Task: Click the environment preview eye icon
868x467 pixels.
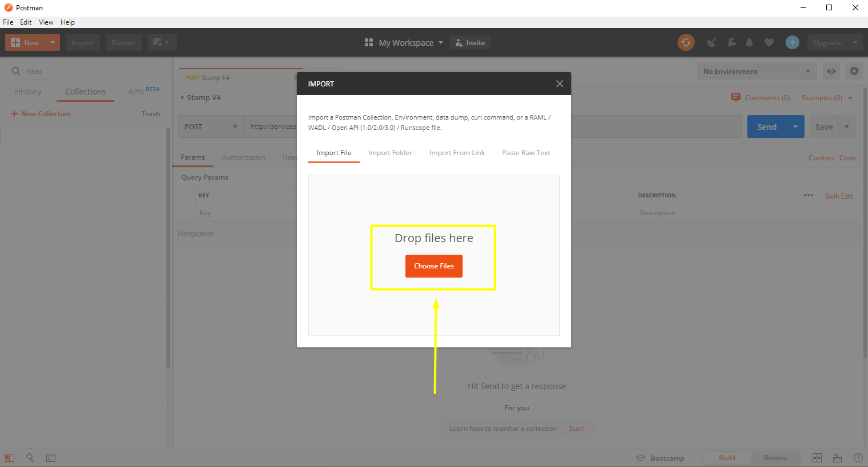Action: click(x=831, y=70)
